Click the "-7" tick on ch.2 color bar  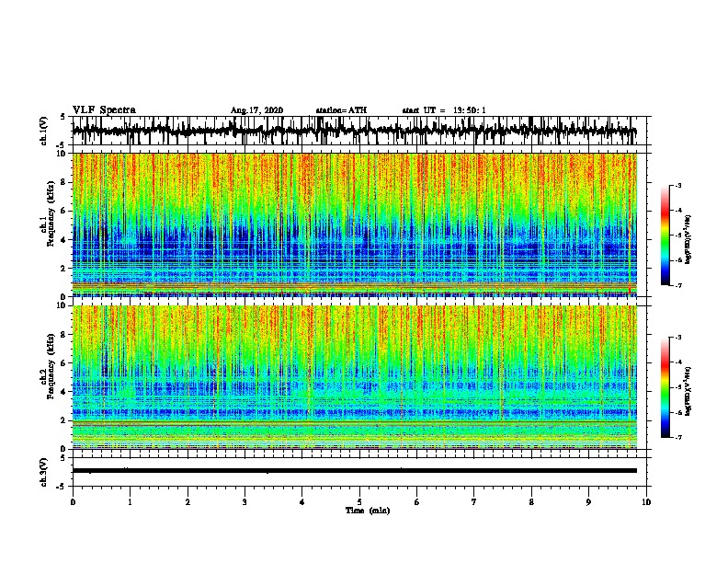(678, 437)
